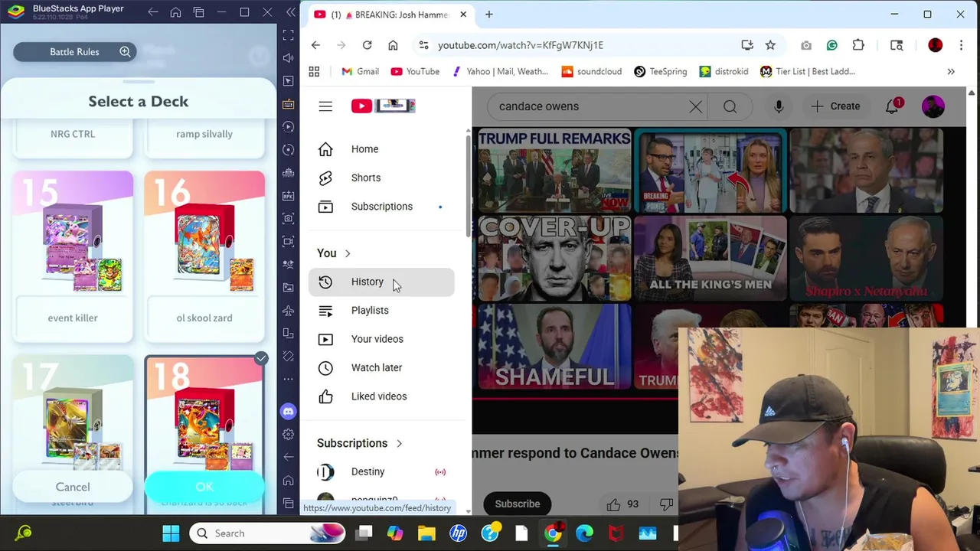Viewport: 980px width, 551px height.
Task: Click the address bar URL
Action: (521, 45)
